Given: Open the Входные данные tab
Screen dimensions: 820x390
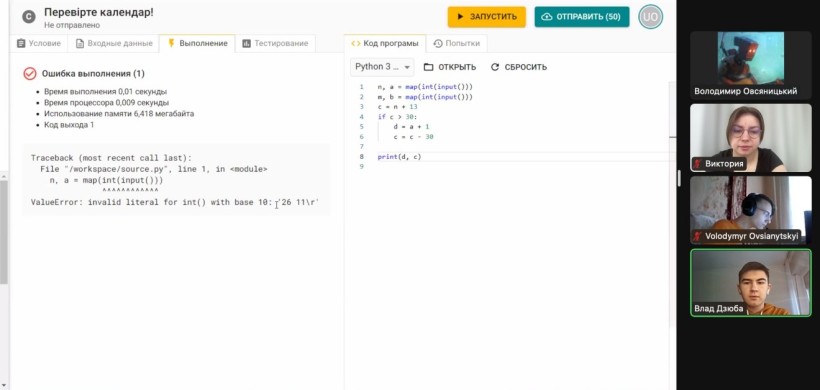Looking at the screenshot, I should pyautogui.click(x=113, y=43).
